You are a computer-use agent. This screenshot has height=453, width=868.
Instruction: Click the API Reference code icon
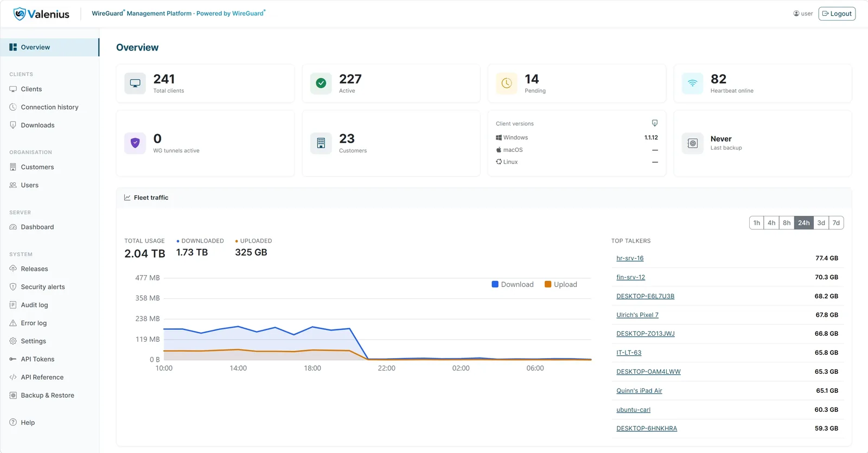[x=13, y=377]
